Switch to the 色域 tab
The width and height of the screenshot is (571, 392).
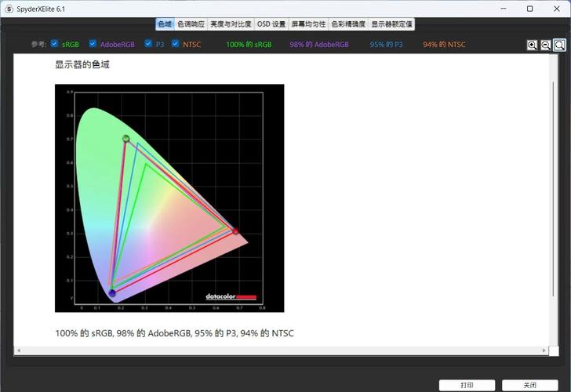pyautogui.click(x=165, y=24)
